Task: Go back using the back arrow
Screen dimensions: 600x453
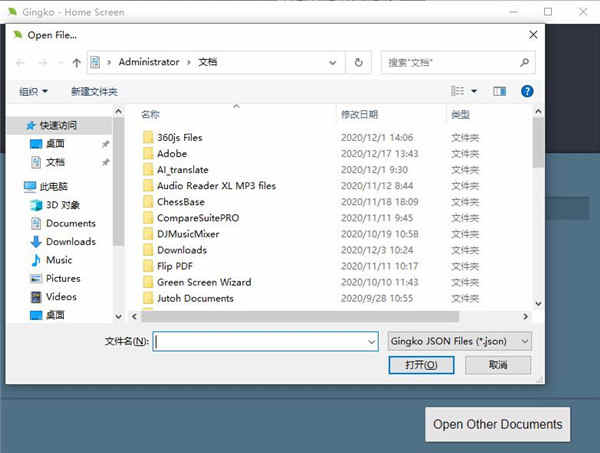Action: click(x=21, y=62)
